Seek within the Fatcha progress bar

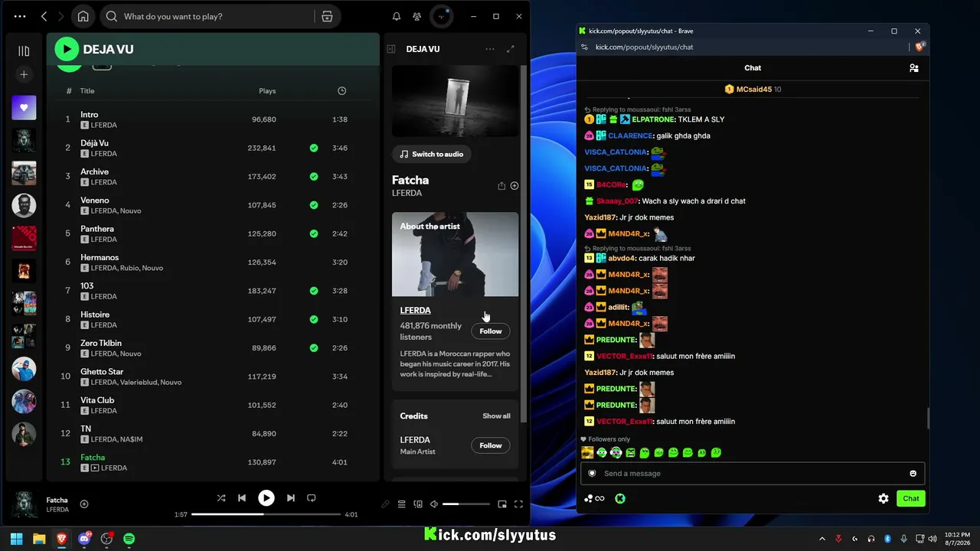(x=266, y=514)
